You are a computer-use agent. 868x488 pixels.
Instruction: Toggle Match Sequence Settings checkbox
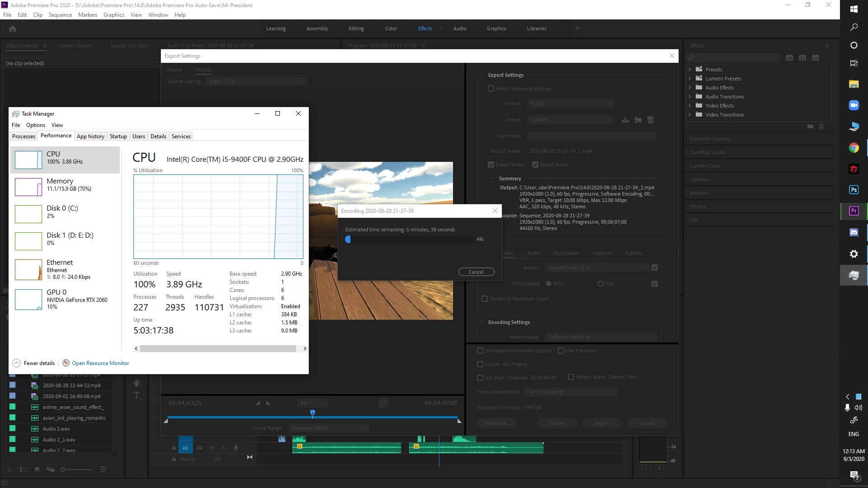click(491, 89)
